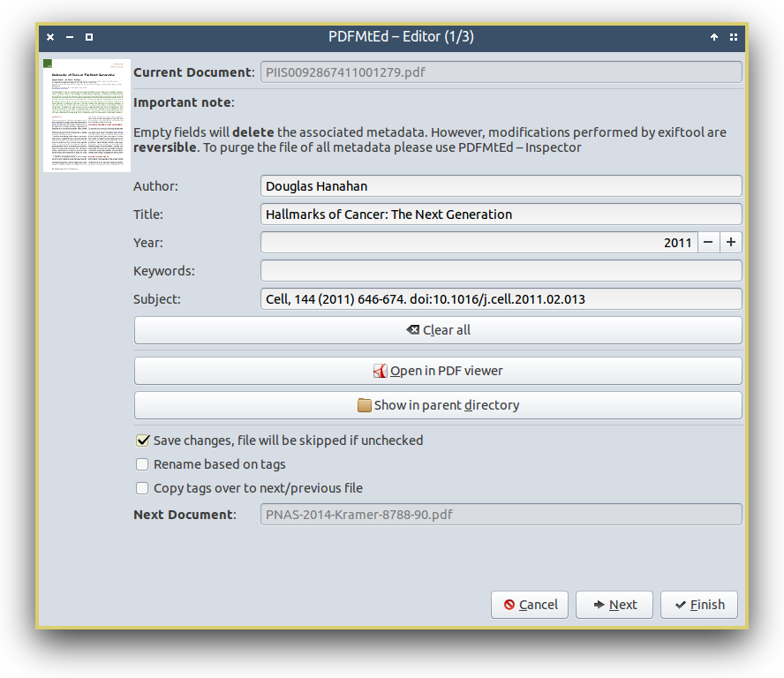Enable Copy tags over to next/previous file

[142, 488]
